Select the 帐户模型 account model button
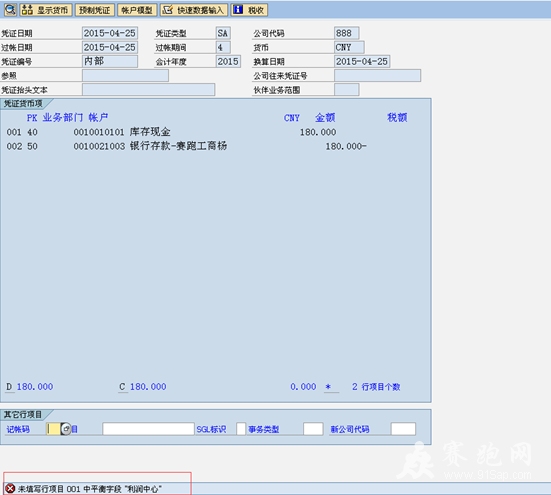 pos(137,10)
